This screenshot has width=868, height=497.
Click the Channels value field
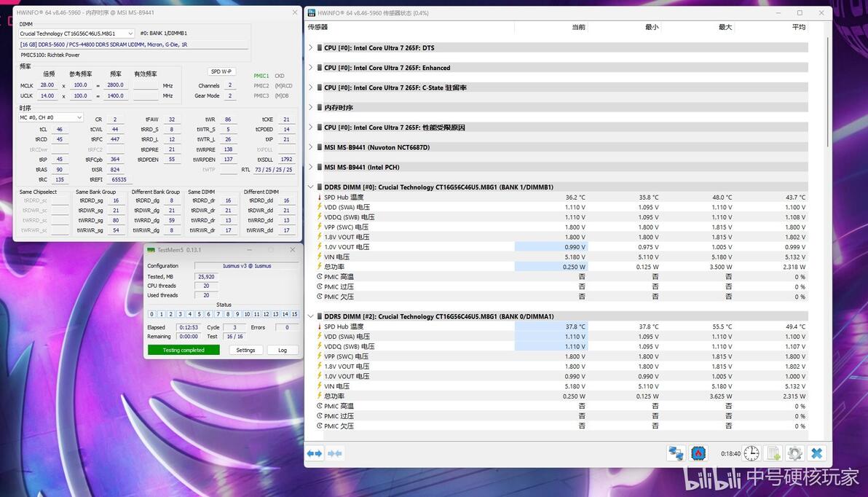click(x=229, y=86)
